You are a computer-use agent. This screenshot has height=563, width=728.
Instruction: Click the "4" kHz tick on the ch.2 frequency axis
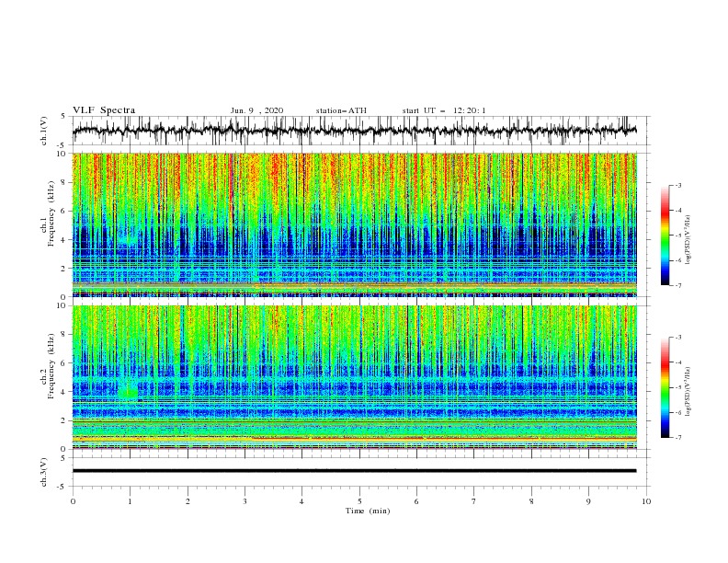point(63,392)
